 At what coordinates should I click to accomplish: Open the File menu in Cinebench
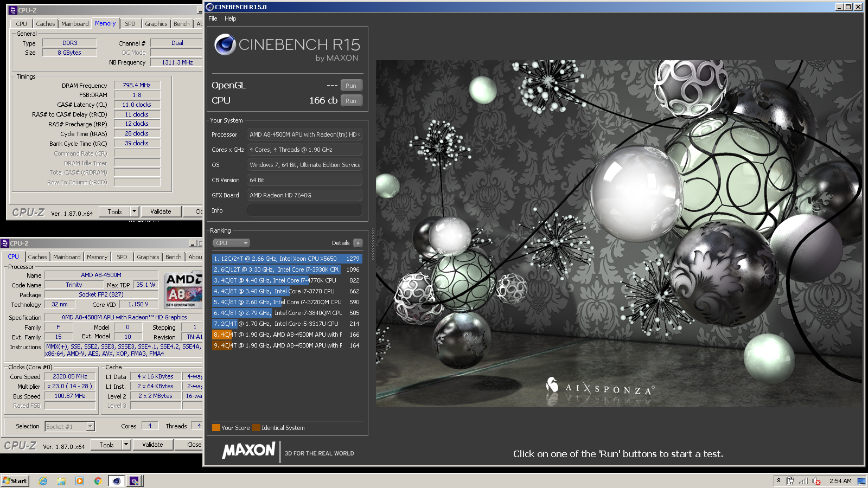point(213,18)
